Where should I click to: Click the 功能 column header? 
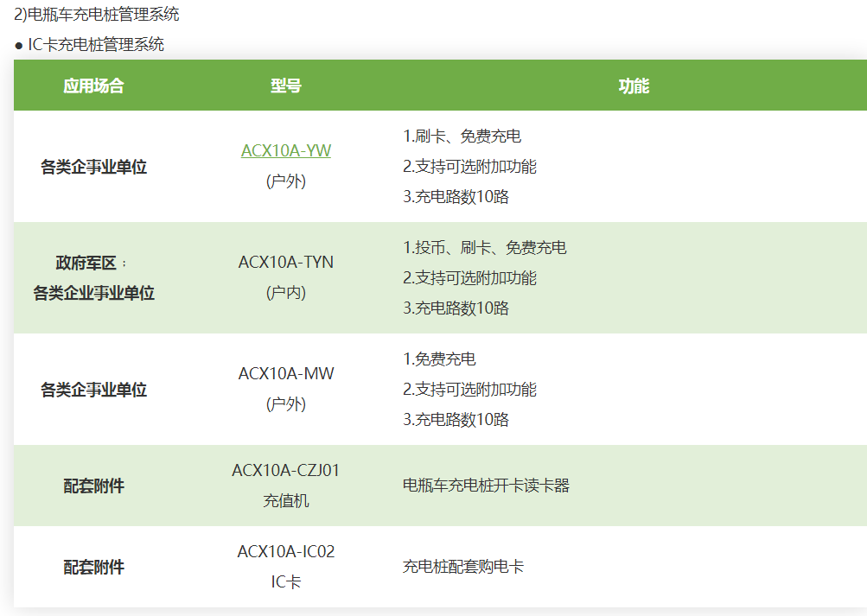click(633, 86)
